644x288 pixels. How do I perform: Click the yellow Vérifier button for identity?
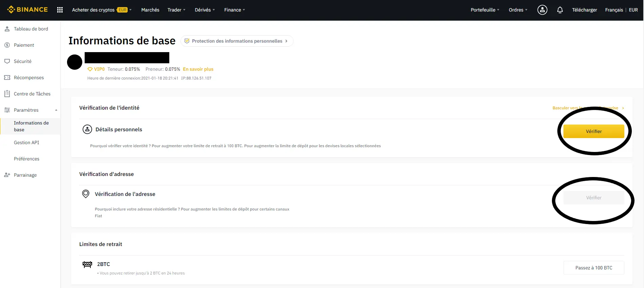pyautogui.click(x=594, y=131)
